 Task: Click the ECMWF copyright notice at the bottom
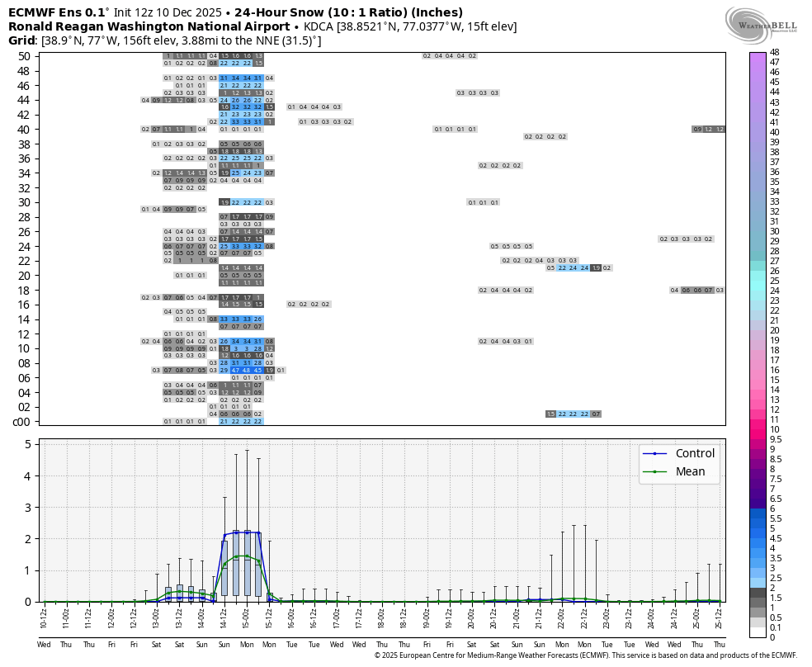tap(585, 655)
